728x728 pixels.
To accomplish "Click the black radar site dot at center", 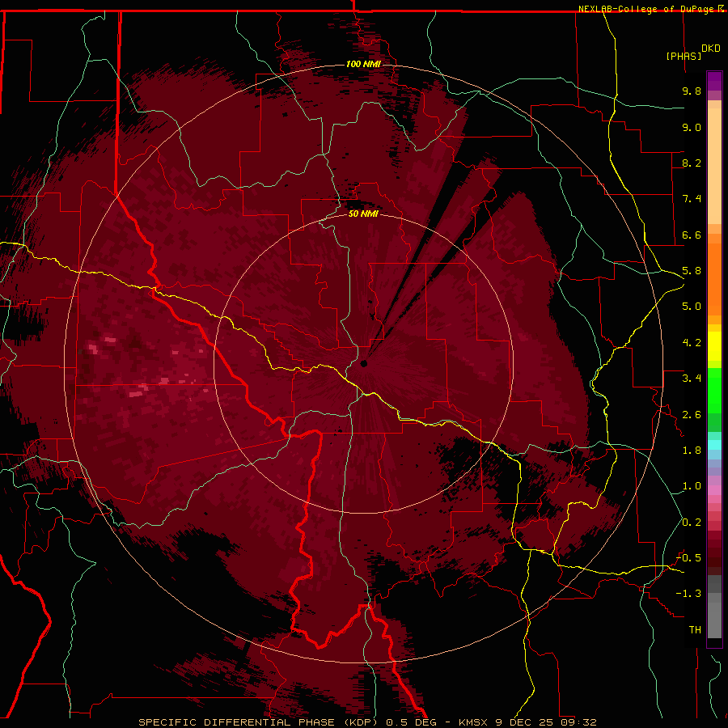I will (x=364, y=363).
